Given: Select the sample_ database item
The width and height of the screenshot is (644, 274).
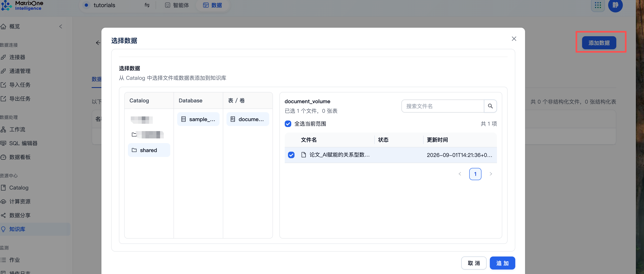Looking at the screenshot, I should click(198, 119).
